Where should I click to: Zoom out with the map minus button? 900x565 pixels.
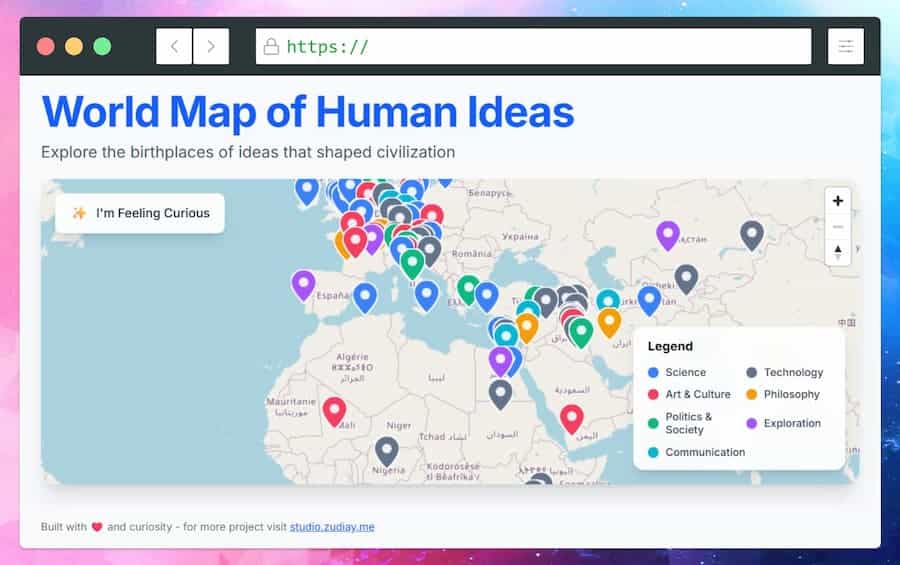pos(837,226)
